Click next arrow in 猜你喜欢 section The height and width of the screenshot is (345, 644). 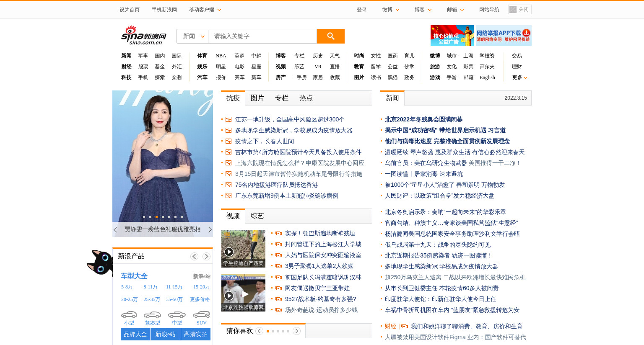296,331
